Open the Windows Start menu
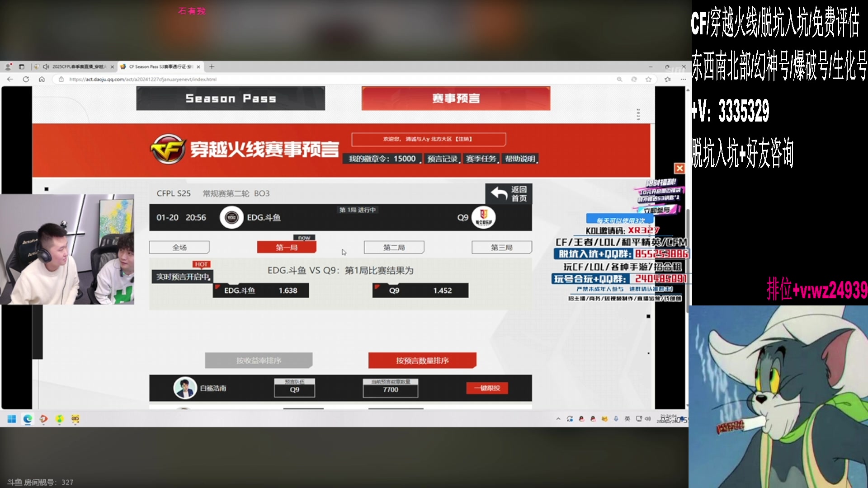The width and height of the screenshot is (868, 488). (x=12, y=419)
